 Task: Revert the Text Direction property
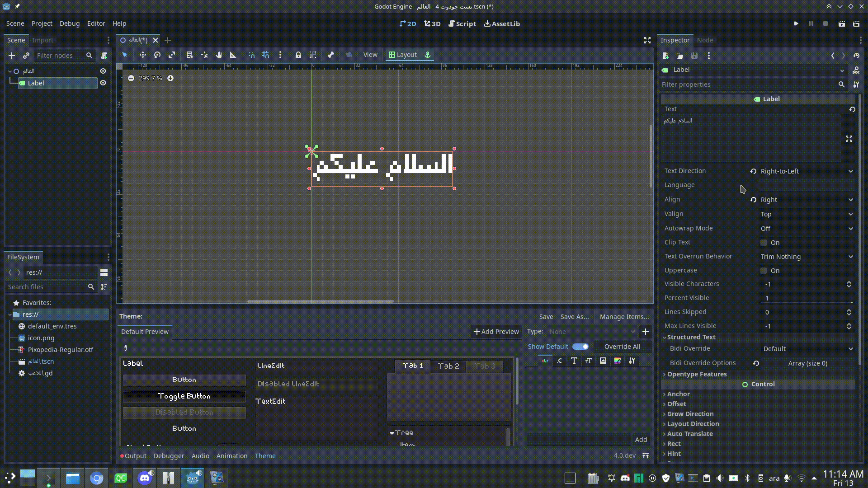tap(753, 171)
